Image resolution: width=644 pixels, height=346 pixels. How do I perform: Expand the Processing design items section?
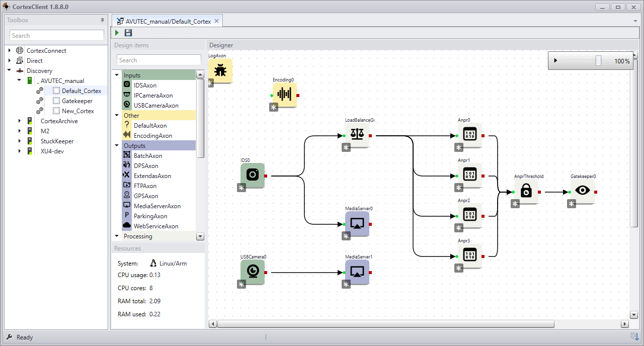pyautogui.click(x=117, y=236)
